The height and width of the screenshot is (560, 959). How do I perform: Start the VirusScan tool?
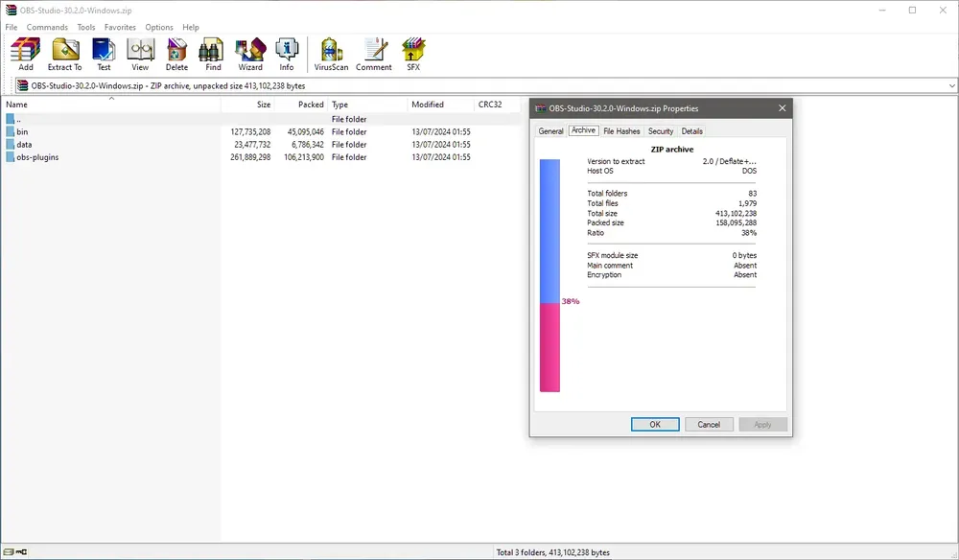pos(331,55)
